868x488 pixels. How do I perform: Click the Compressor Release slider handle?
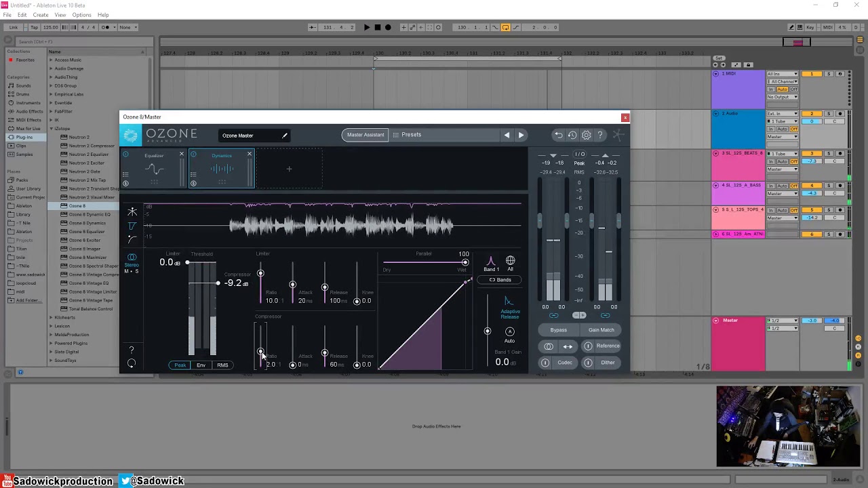point(325,353)
